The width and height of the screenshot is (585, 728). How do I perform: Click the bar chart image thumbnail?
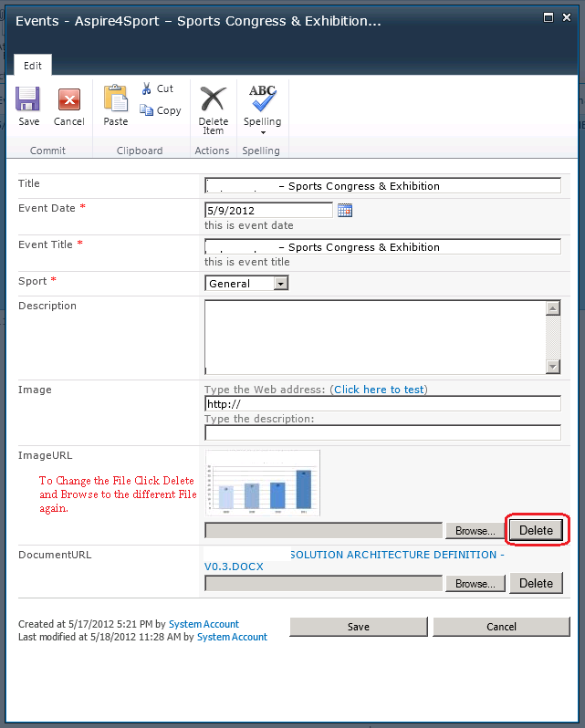(263, 483)
